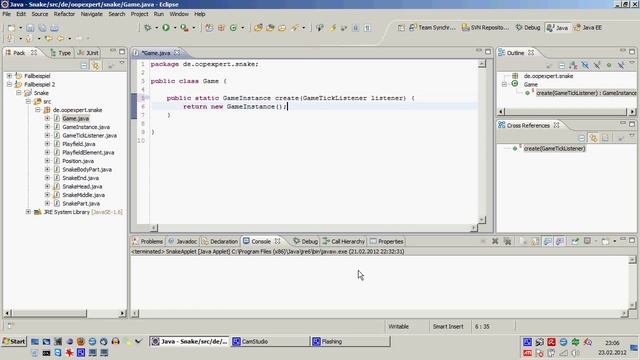Expand the Fallbeispiel project node
The image size is (640, 360).
[x=9, y=76]
